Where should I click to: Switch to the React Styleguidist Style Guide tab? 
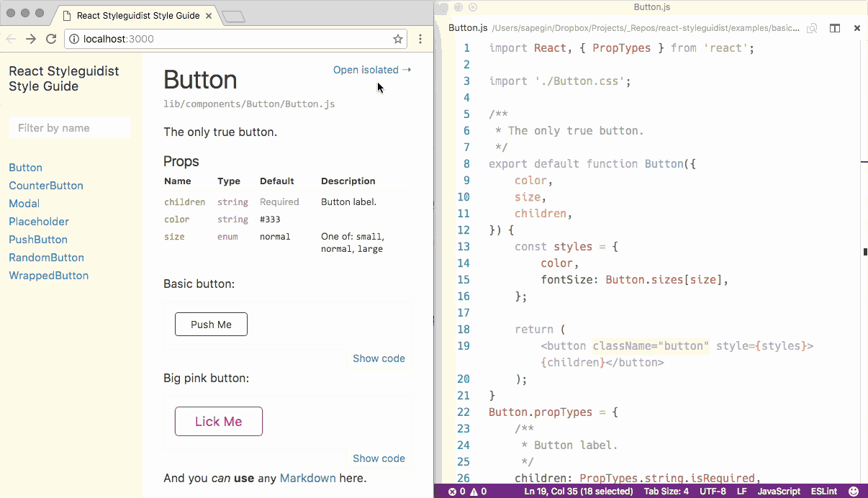tap(137, 15)
